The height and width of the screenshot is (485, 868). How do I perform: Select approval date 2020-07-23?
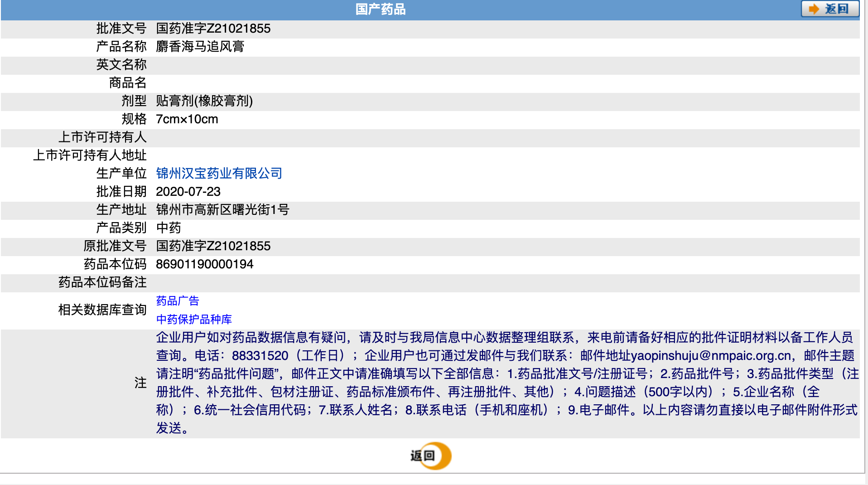click(x=188, y=192)
